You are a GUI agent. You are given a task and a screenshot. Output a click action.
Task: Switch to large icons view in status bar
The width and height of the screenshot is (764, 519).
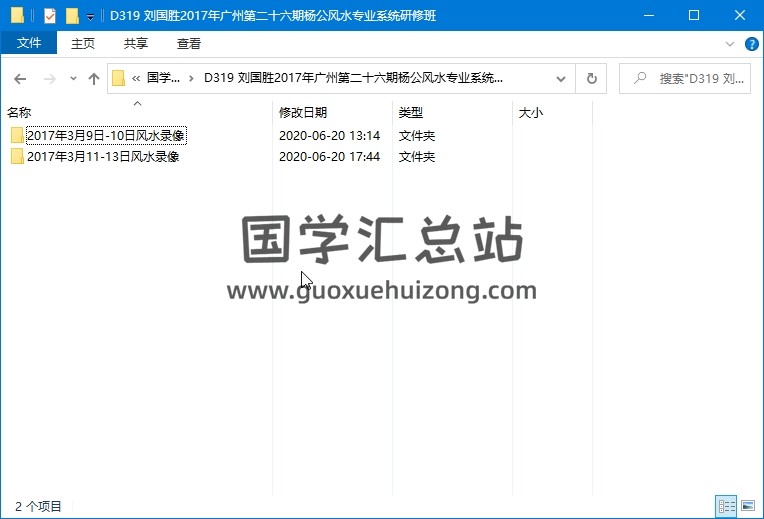coord(748,506)
